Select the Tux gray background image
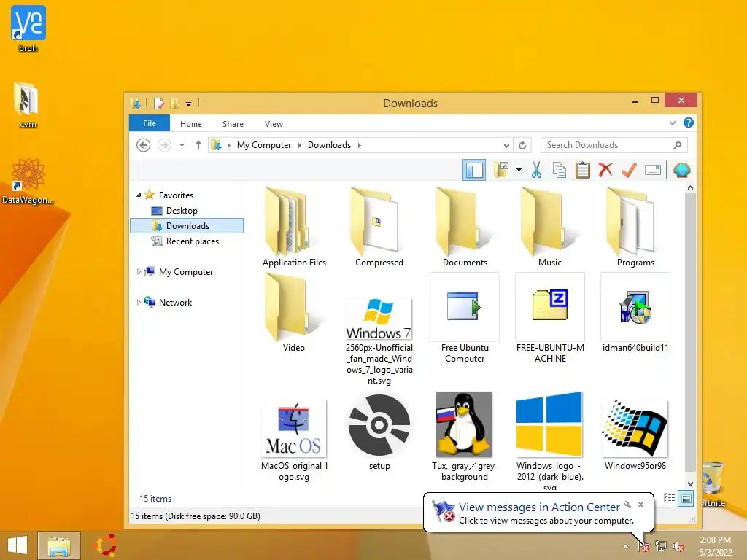The image size is (747, 560). point(465,437)
